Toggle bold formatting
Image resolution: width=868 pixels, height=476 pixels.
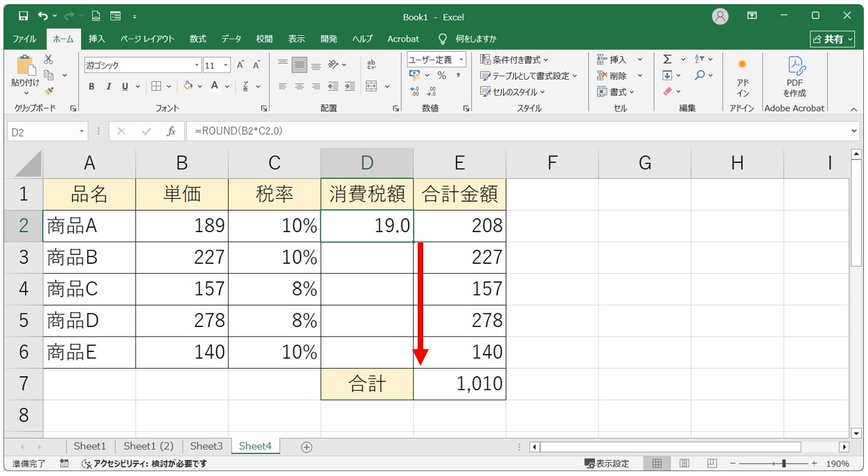click(91, 87)
